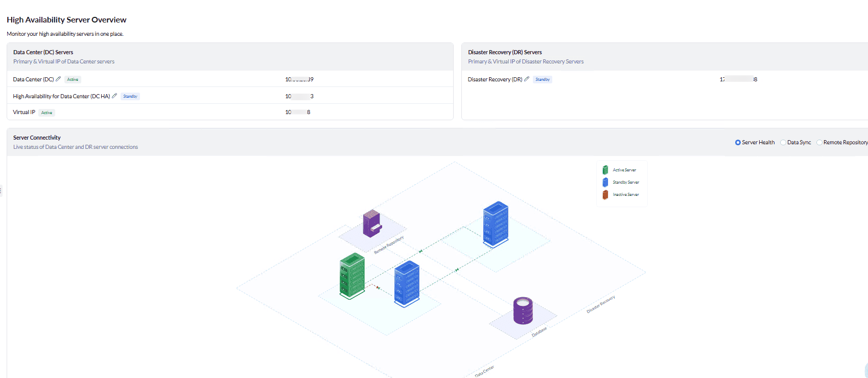Image resolution: width=868 pixels, height=378 pixels.
Task: Click the brown Inactive Server legend icon
Action: pyautogui.click(x=605, y=194)
